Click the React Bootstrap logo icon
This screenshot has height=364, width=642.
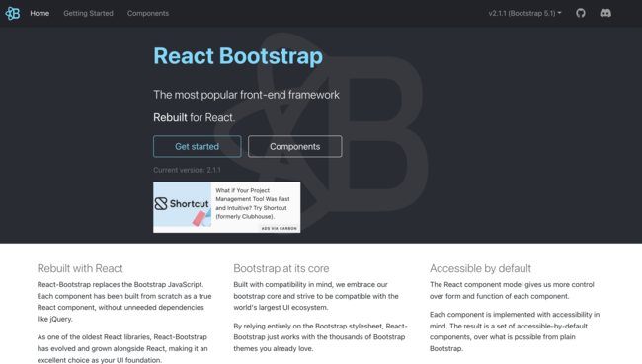click(12, 13)
